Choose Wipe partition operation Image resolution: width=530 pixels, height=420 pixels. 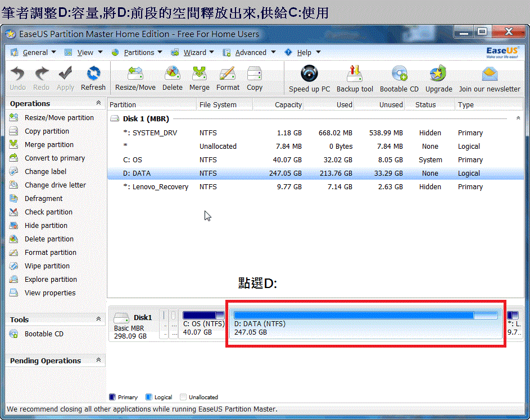[39, 266]
